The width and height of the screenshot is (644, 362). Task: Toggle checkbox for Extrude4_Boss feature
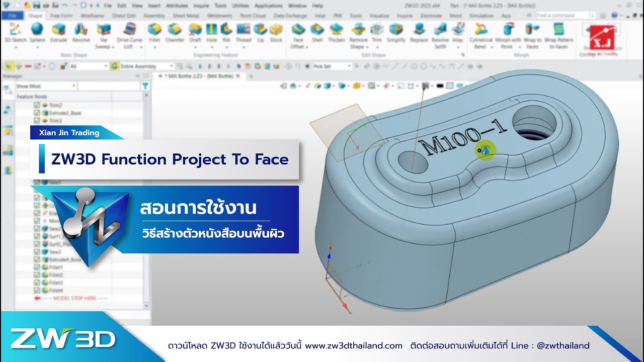point(37,259)
